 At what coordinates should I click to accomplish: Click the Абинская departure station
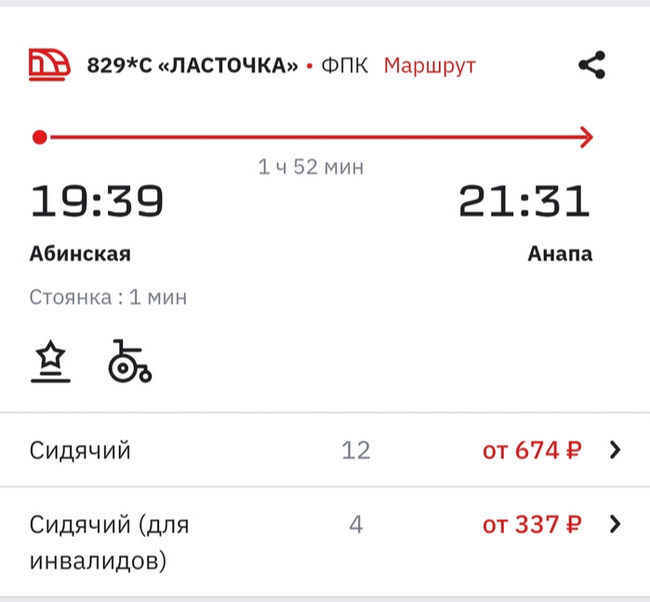(80, 254)
